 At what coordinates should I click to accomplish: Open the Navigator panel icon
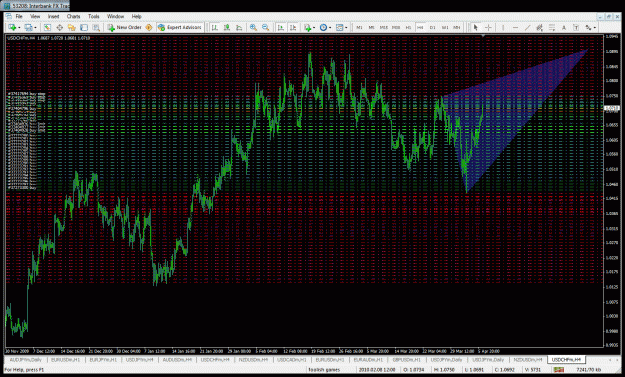[x=72, y=27]
